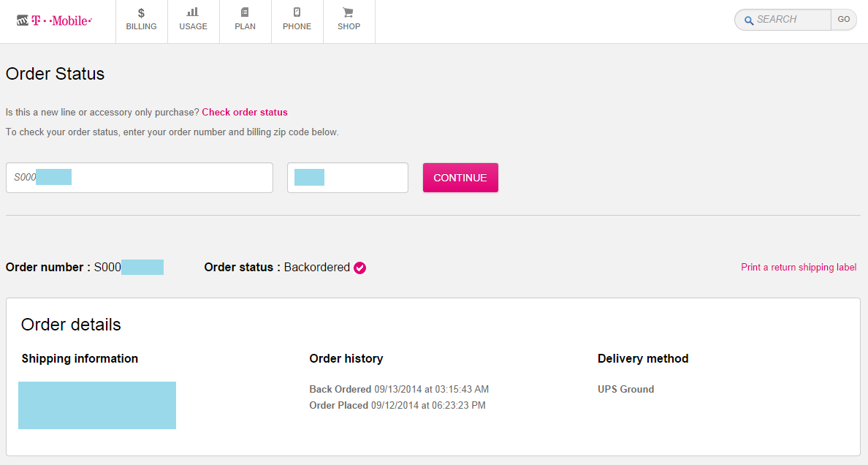Open Print a return shipping label link
The height and width of the screenshot is (465, 868).
coord(799,268)
